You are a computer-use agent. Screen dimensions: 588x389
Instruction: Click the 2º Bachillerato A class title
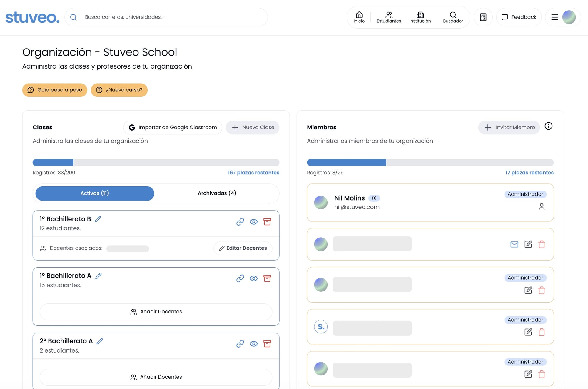coord(66,341)
